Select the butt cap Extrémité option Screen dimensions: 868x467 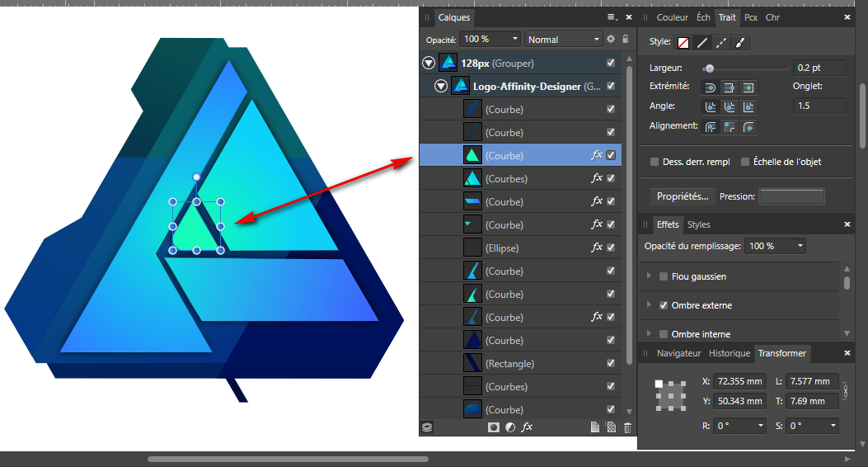click(730, 87)
